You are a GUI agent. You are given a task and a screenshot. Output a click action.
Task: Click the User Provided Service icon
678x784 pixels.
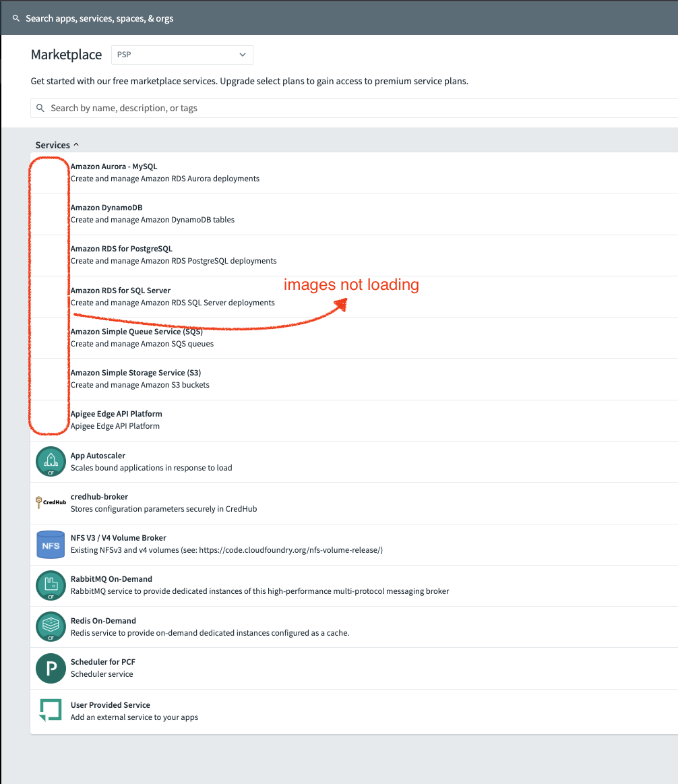coord(51,711)
